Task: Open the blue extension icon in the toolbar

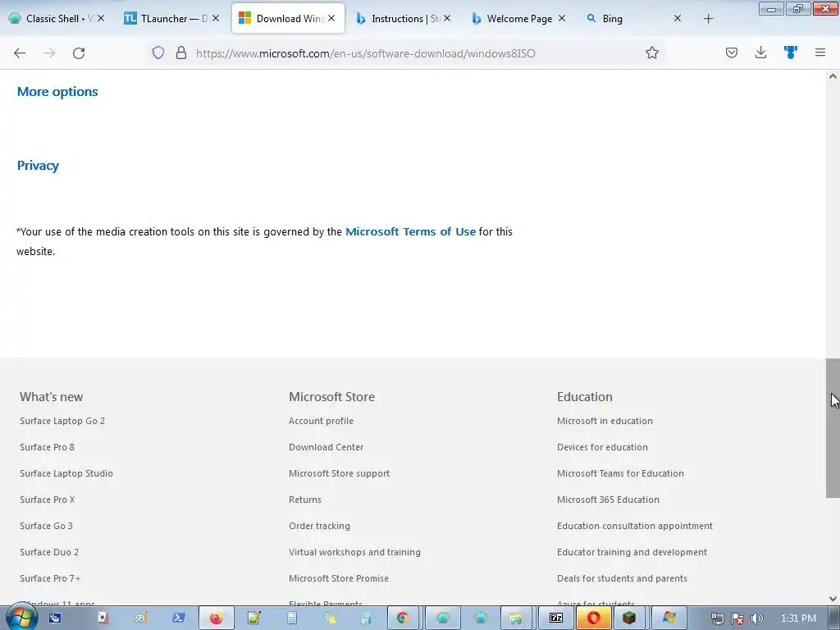Action: 790,52
